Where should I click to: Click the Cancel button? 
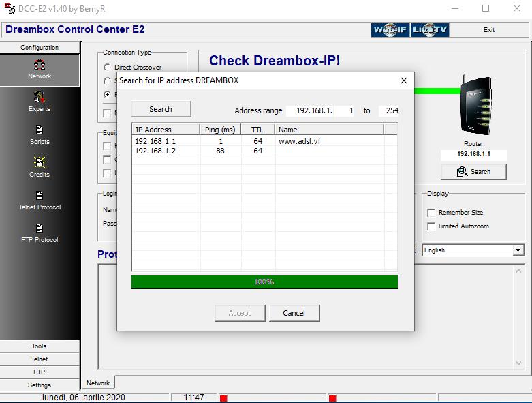click(294, 313)
